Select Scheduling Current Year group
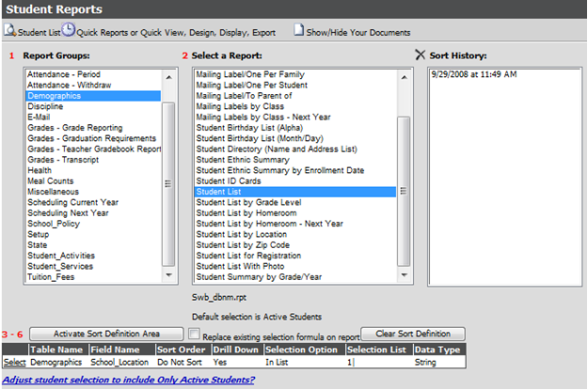Screen dimensions: 588x390 [93, 202]
